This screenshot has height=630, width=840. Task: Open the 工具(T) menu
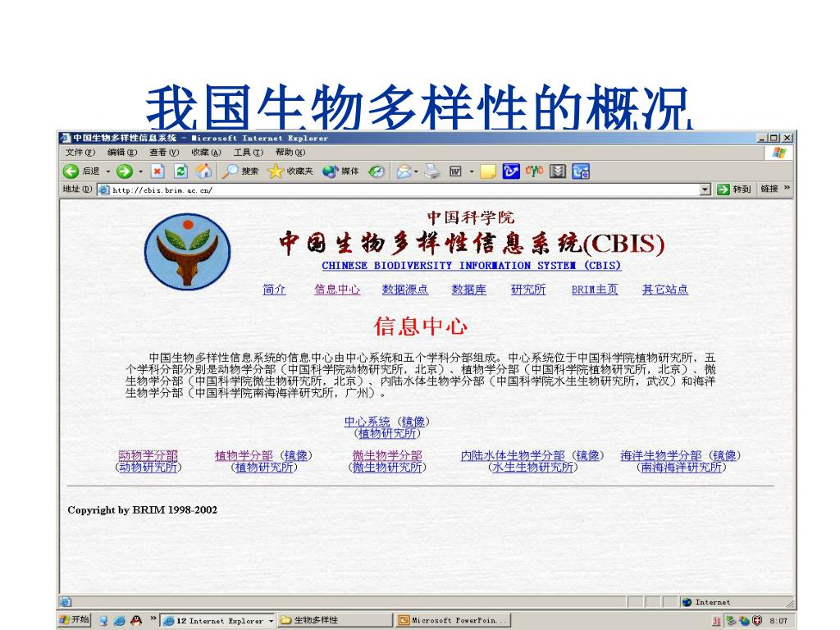(x=249, y=153)
